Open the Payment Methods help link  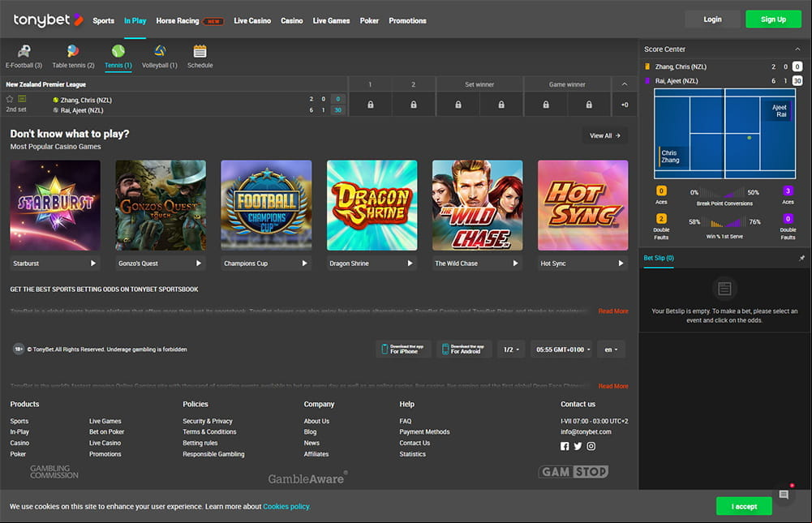coord(424,432)
